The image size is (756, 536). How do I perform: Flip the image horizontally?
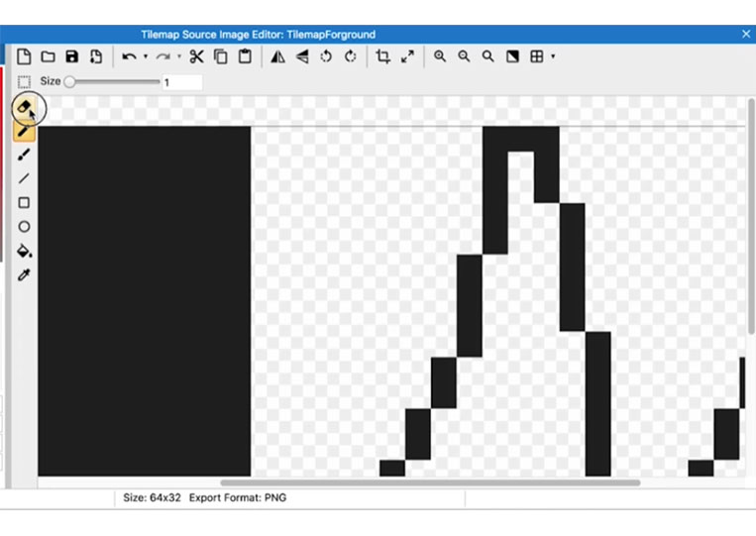277,56
